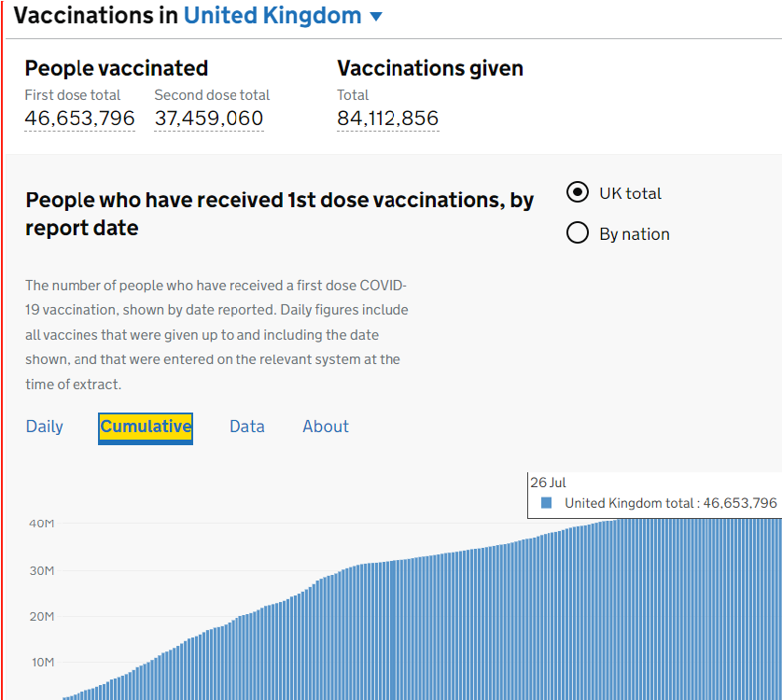Open the United Kingdom area dropdown
Viewport: 782px width, 700px height.
[x=283, y=16]
